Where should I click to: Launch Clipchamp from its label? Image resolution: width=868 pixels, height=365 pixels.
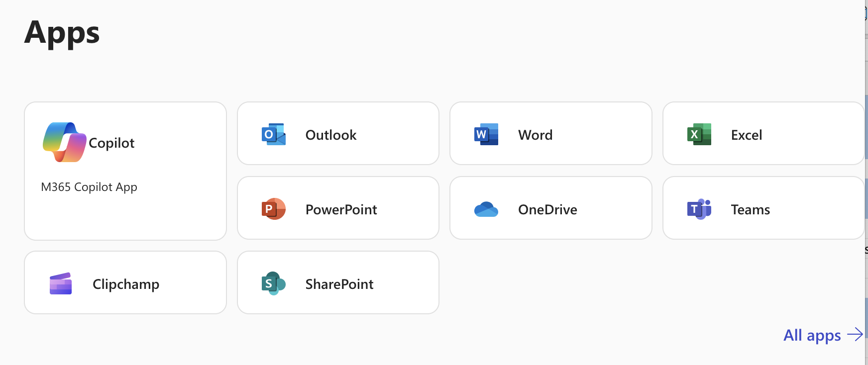tap(126, 284)
